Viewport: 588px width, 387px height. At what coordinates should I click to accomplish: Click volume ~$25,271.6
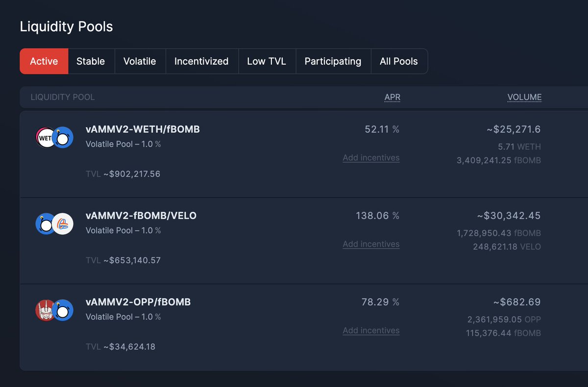point(514,129)
